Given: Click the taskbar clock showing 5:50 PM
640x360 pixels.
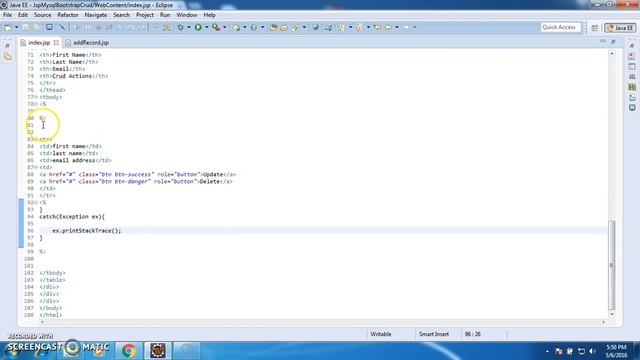Looking at the screenshot, I should click(616, 351).
